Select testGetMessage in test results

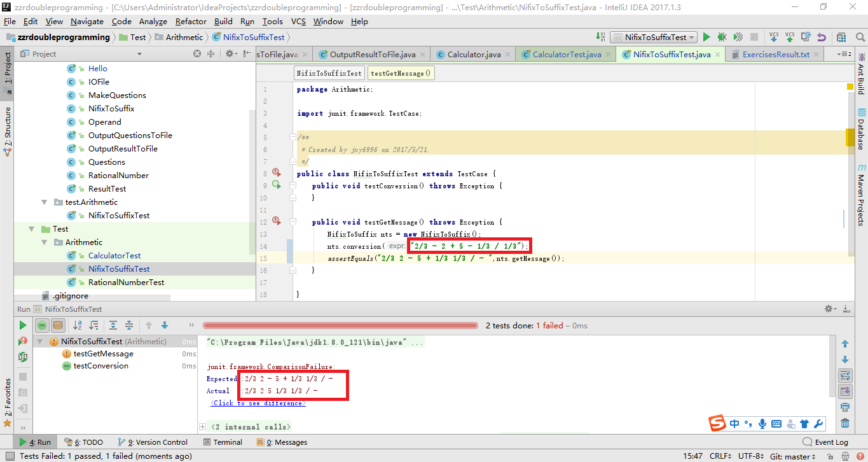click(x=103, y=354)
